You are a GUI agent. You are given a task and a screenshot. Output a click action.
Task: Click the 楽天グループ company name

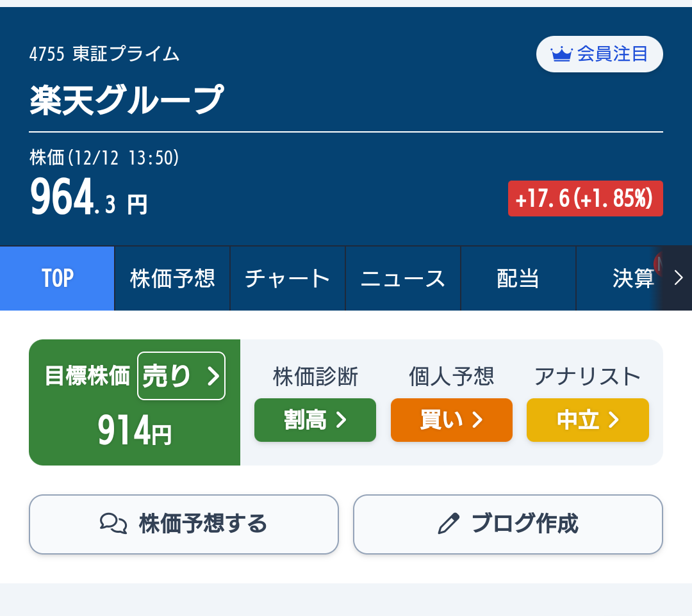click(x=125, y=99)
